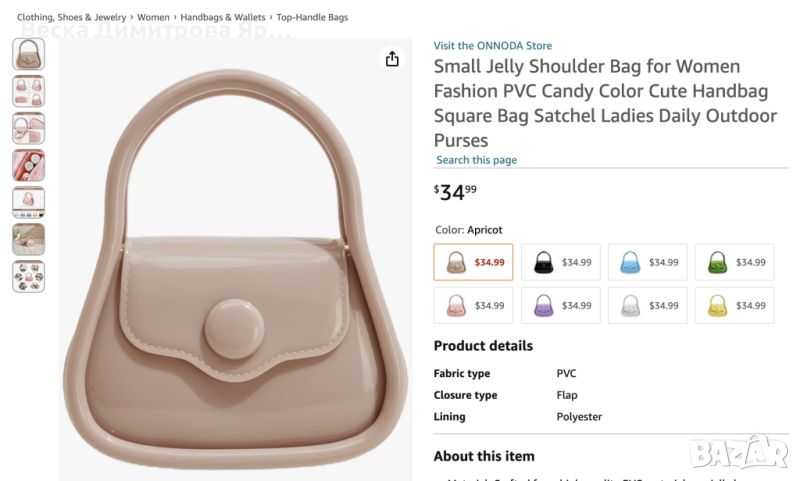Pick the white bag color option
Viewport: 800px width, 481px height.
click(x=647, y=306)
